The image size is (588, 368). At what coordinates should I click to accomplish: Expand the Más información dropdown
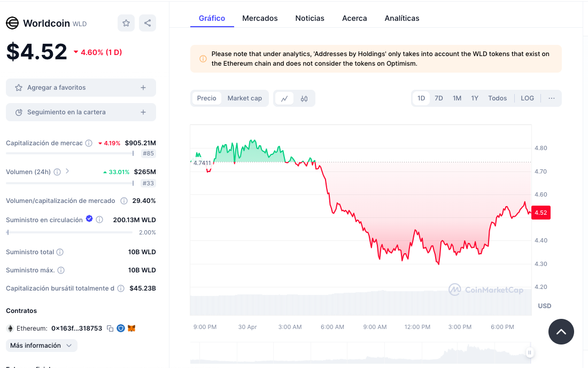(x=41, y=346)
